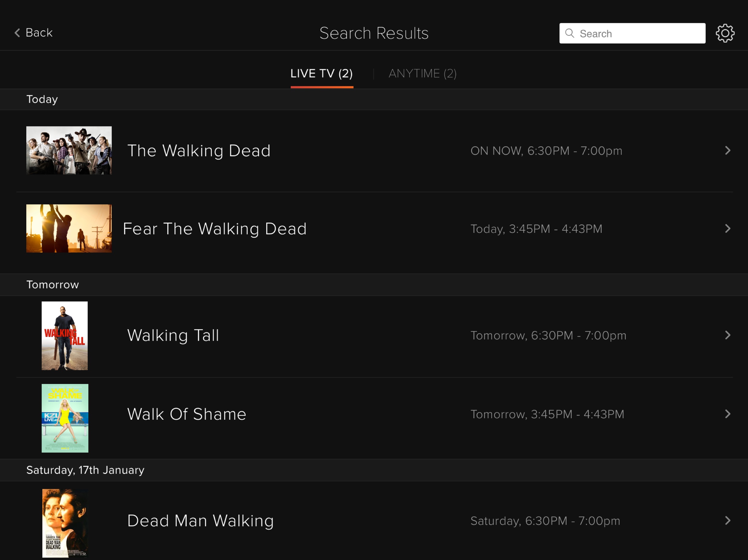The height and width of the screenshot is (560, 748).
Task: Select the title Fear The Walking Dead
Action: click(x=215, y=229)
